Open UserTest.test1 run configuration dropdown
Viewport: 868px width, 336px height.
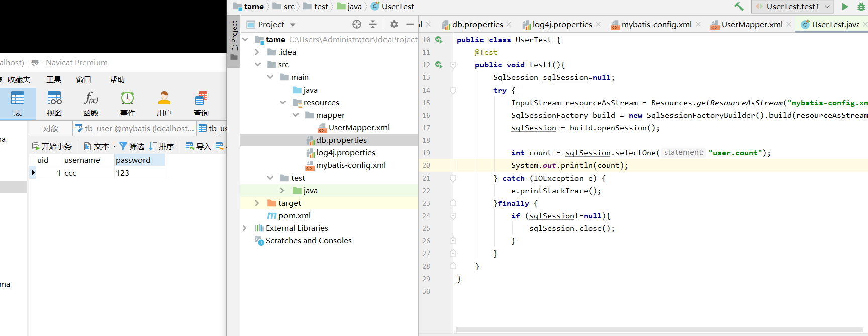pos(792,7)
